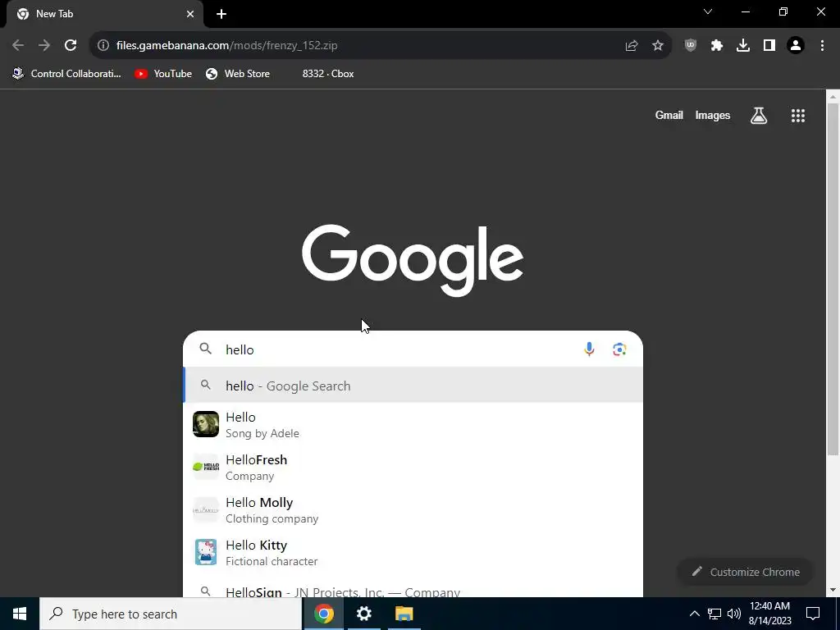The width and height of the screenshot is (840, 630).
Task: Open the YouTube bookmark
Action: [x=163, y=74]
